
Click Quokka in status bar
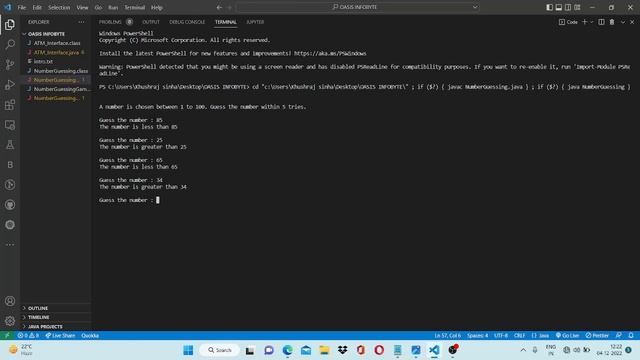[90, 336]
